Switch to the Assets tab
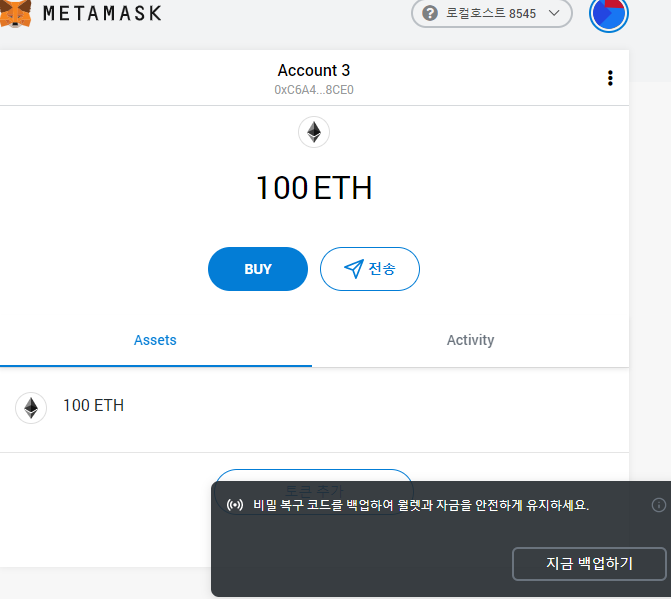The height and width of the screenshot is (599, 671). (155, 340)
